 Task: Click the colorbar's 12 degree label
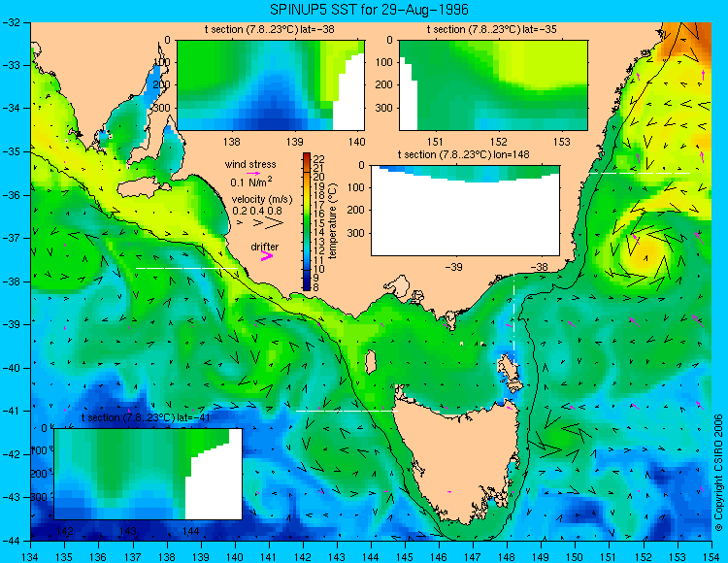(x=319, y=250)
